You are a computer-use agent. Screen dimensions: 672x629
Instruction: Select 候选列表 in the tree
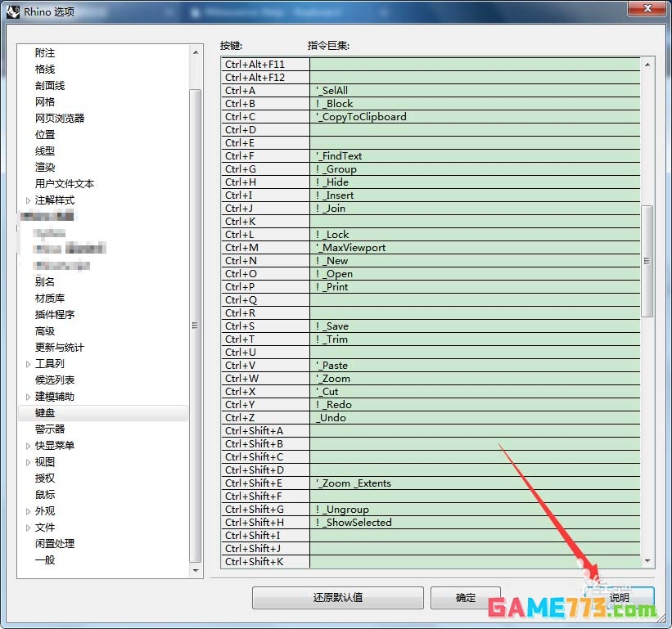click(55, 380)
